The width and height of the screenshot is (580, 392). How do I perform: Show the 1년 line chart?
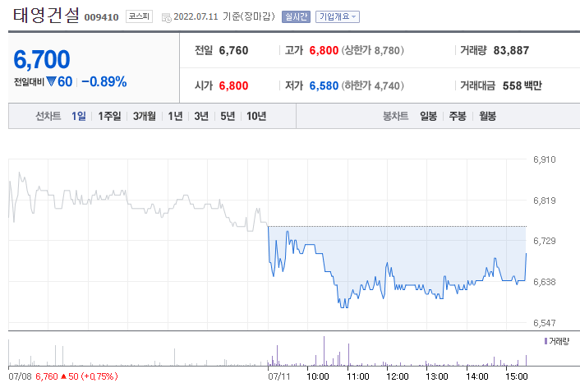175,116
